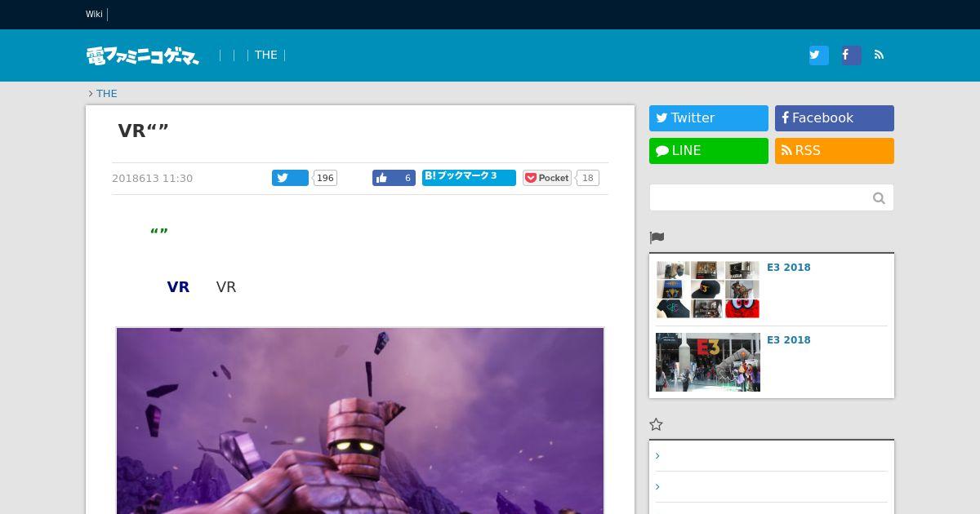The image size is (980, 514).
Task: Open the purple stone golem article image
Action: pyautogui.click(x=360, y=421)
